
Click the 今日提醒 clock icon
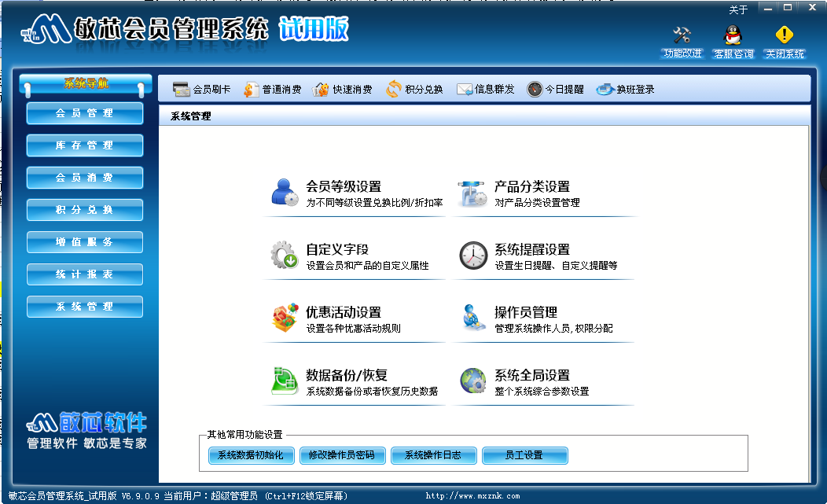[535, 89]
